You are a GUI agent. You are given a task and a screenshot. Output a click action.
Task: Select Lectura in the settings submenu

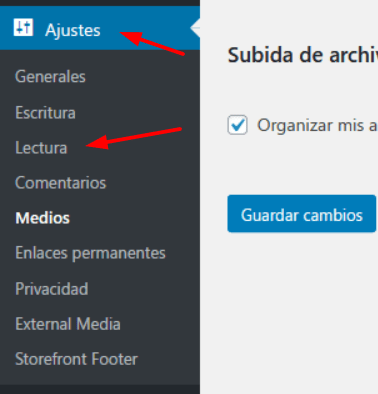point(41,148)
